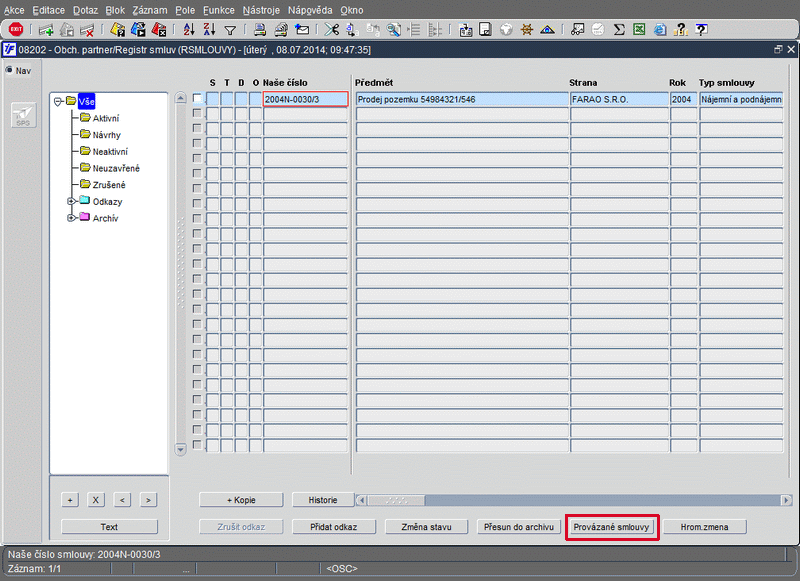800x581 pixels.
Task: Click the ship wheel toolbar icon
Action: tap(527, 30)
